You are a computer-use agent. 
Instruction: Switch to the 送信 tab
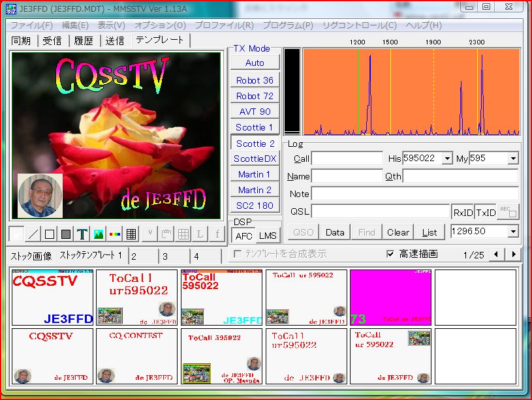point(114,40)
